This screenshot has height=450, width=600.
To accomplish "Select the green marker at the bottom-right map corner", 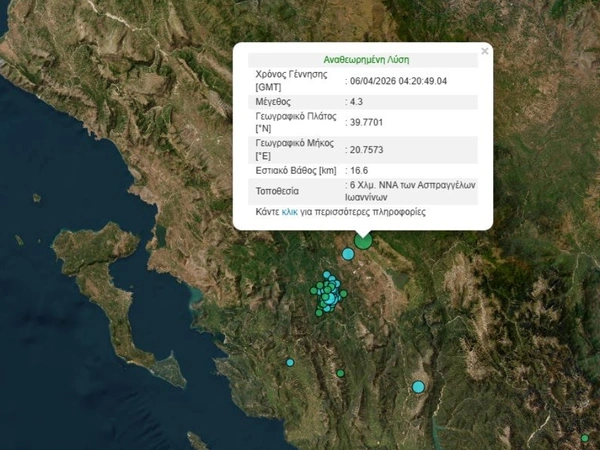I will pos(585,438).
